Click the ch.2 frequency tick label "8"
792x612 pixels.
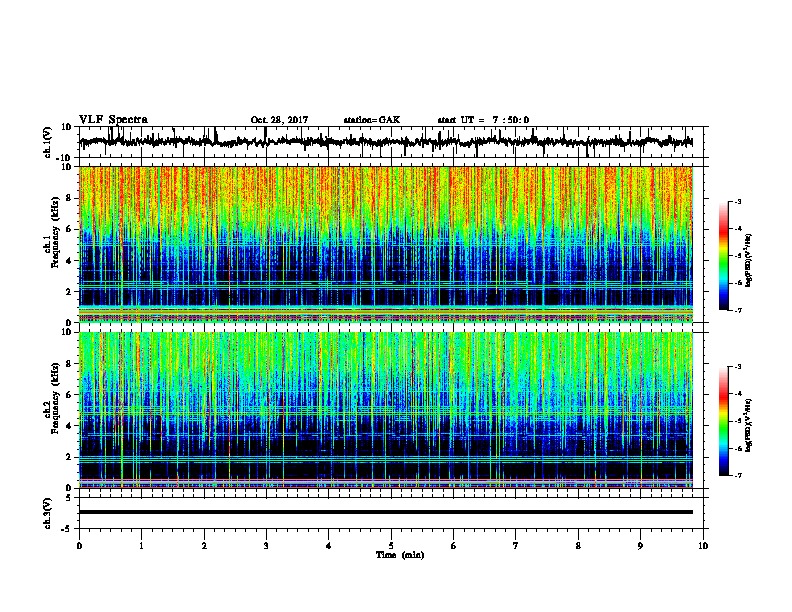(x=69, y=364)
